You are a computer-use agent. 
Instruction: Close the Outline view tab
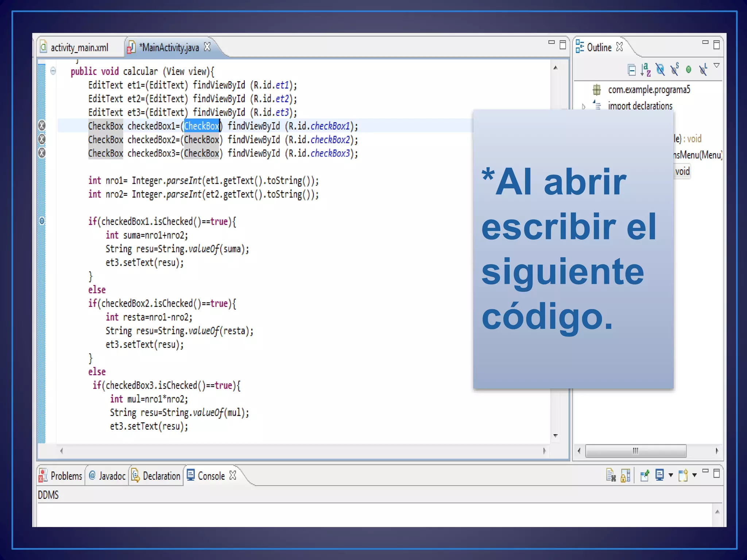point(619,47)
